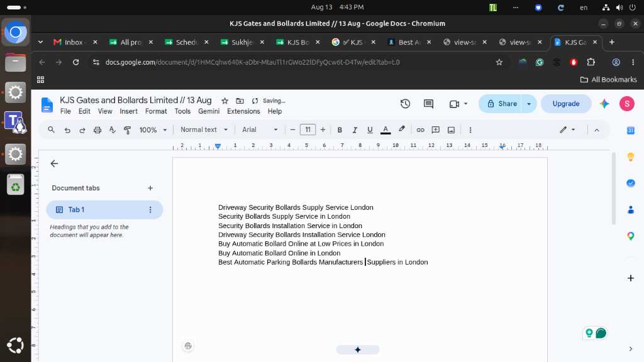644x362 pixels.
Task: Toggle italic formatting
Action: point(355,130)
